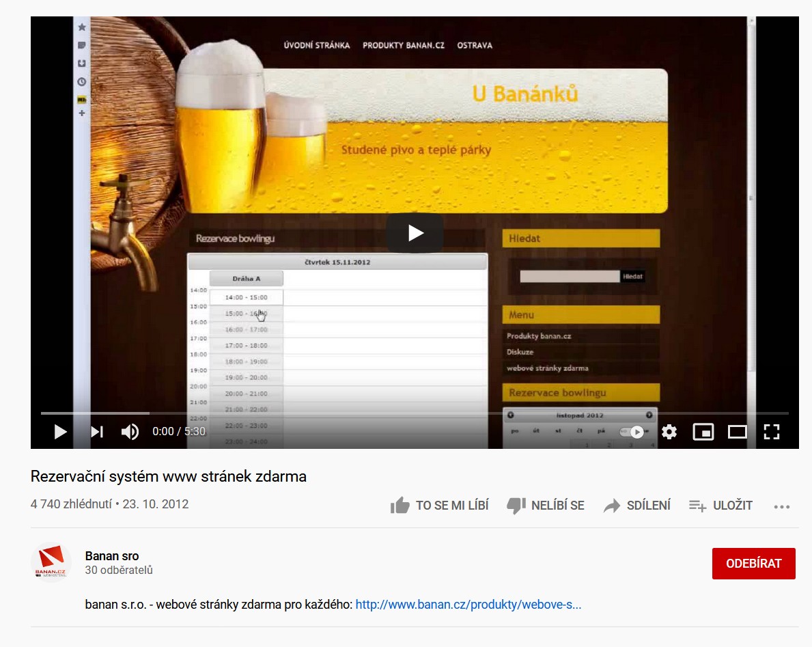
Task: Select the PRODUKTY BANAN.CZ menu item
Action: pyautogui.click(x=402, y=44)
